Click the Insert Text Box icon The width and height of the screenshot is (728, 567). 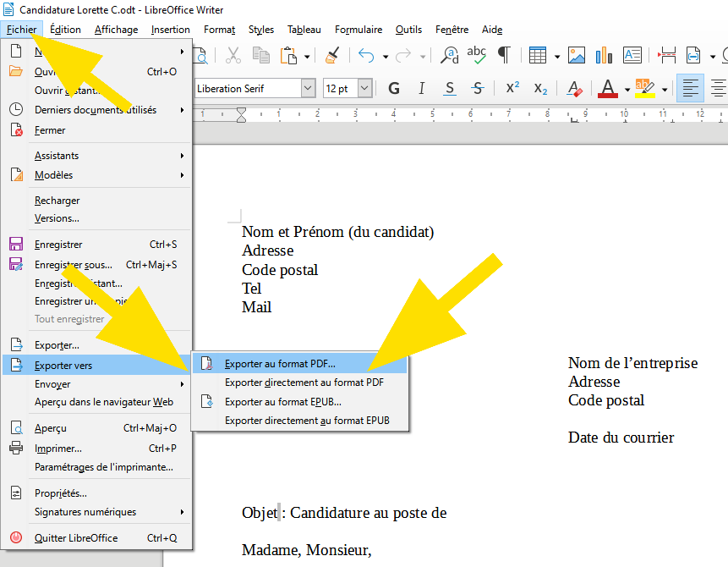[x=632, y=55]
